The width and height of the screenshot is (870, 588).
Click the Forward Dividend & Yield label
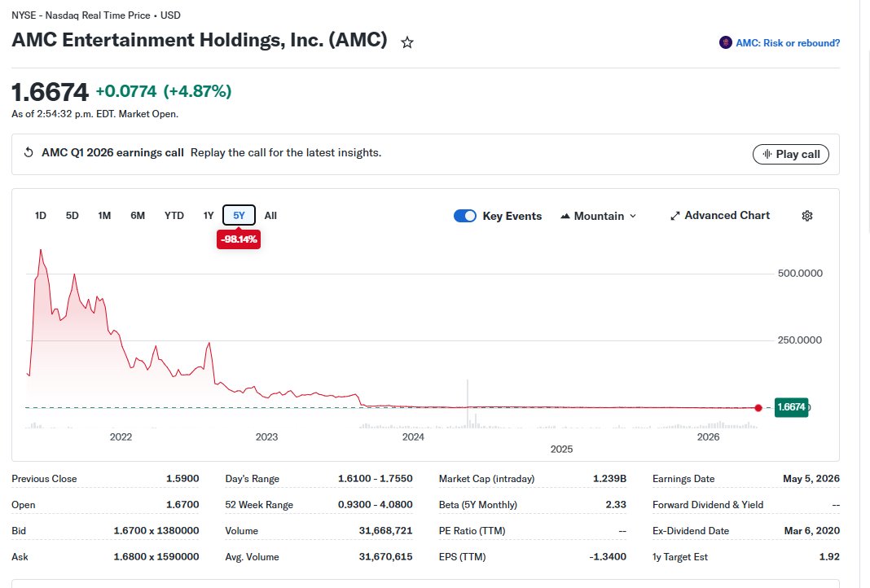pyautogui.click(x=708, y=505)
